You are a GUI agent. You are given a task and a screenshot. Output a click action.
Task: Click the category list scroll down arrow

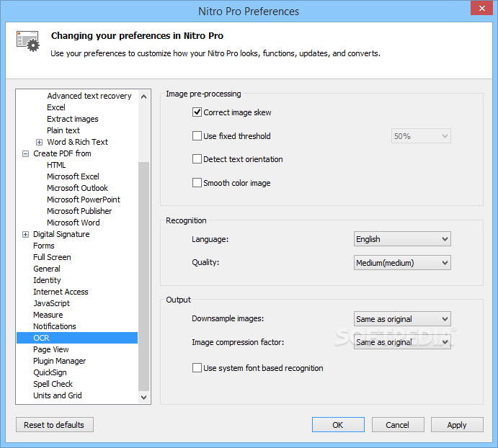tap(143, 397)
